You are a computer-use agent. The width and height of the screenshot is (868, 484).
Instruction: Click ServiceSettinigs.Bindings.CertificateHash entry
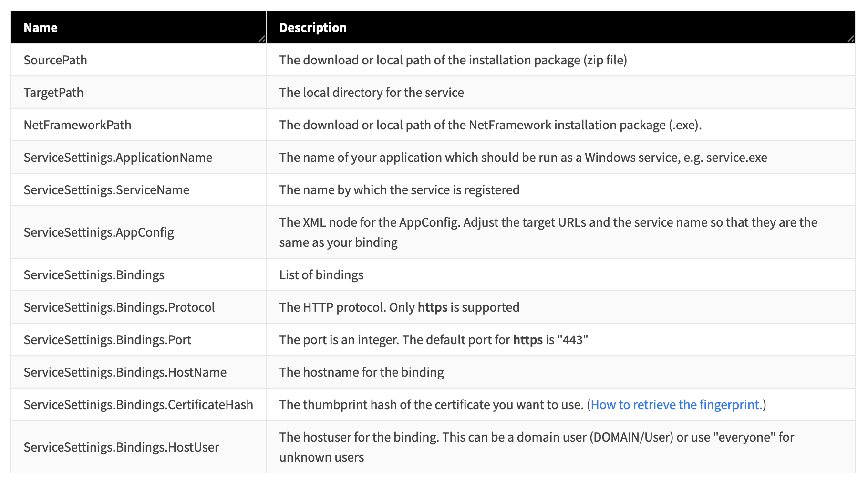(x=138, y=405)
